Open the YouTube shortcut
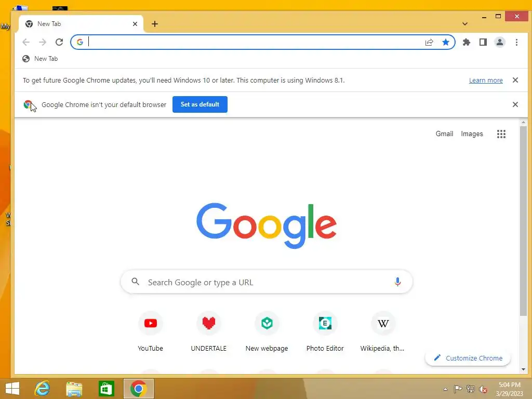Screen dimensions: 532x399 150,332
